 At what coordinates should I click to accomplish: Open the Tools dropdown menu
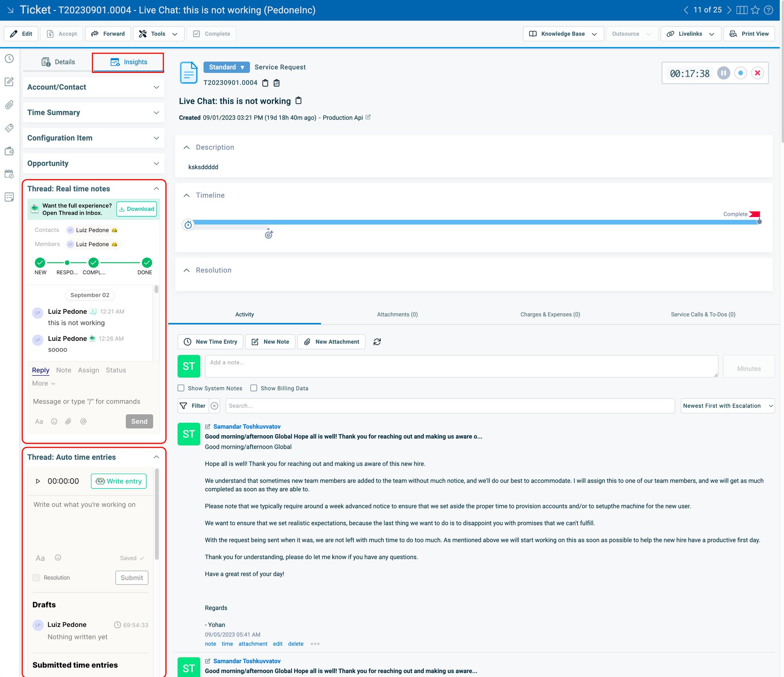tap(159, 34)
